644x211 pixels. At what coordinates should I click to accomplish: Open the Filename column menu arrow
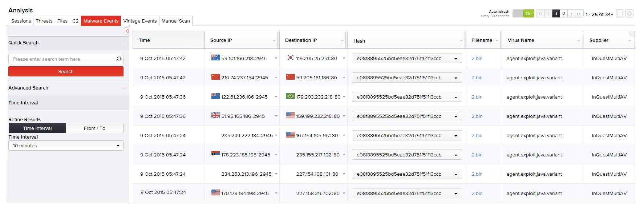[497, 41]
